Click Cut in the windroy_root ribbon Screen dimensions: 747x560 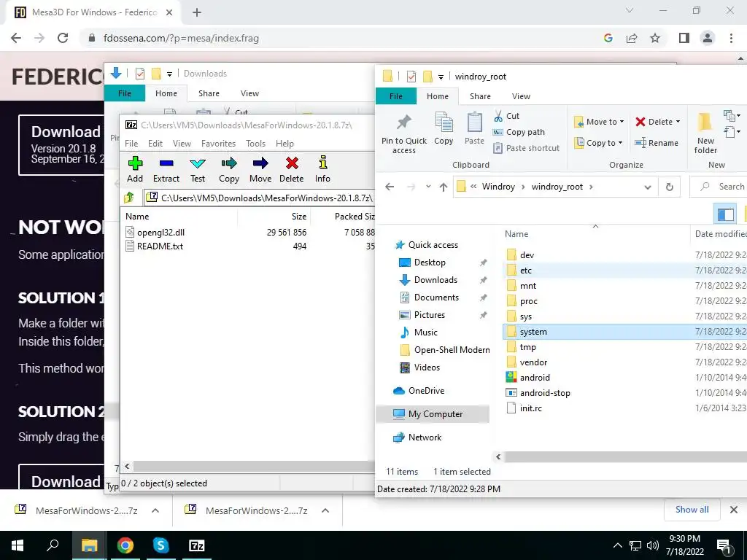coord(506,116)
